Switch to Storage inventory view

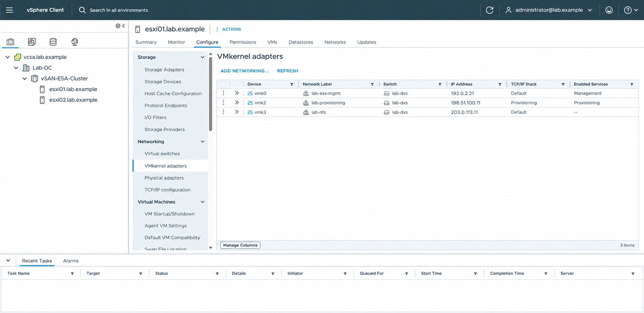click(x=53, y=42)
